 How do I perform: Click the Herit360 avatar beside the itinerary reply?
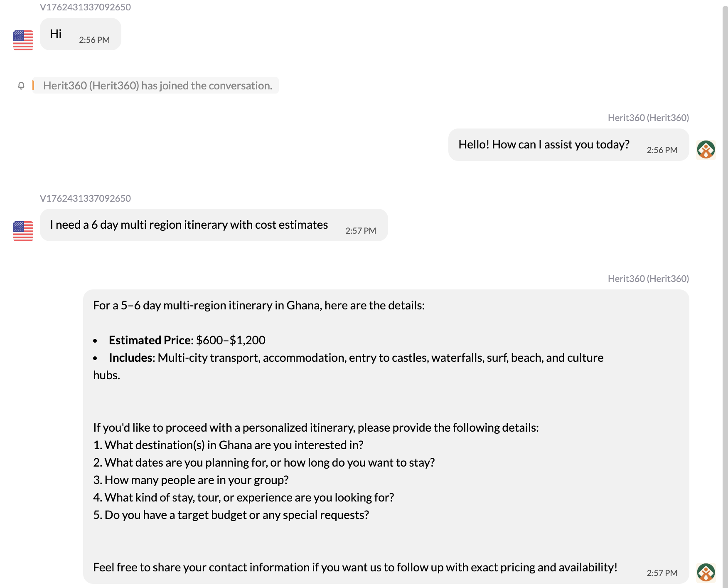pos(706,572)
